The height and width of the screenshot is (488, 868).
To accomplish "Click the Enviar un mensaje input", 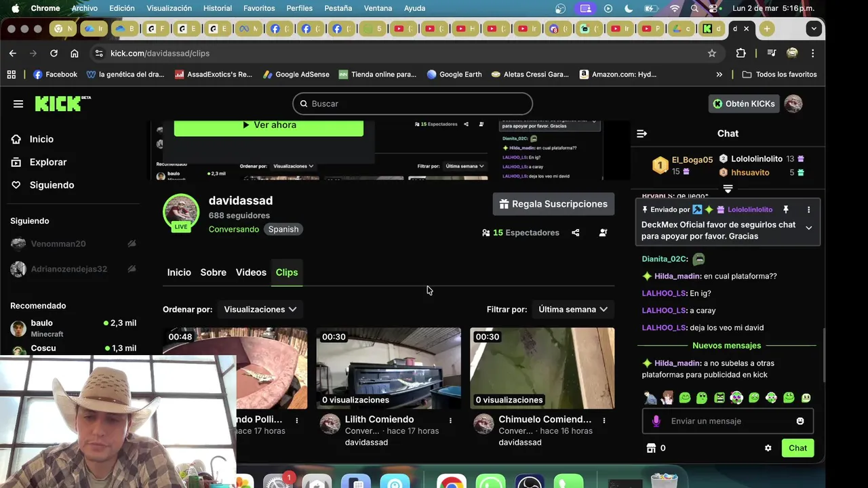I will pyautogui.click(x=727, y=421).
